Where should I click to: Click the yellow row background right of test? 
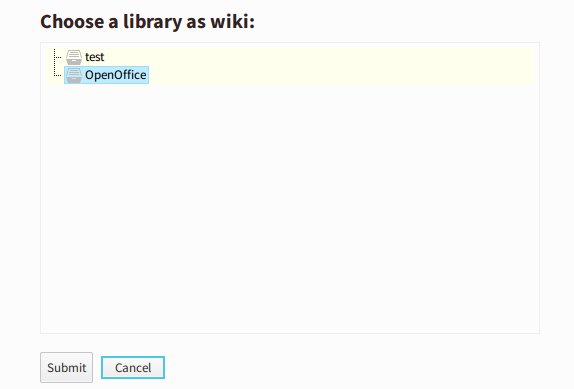318,57
